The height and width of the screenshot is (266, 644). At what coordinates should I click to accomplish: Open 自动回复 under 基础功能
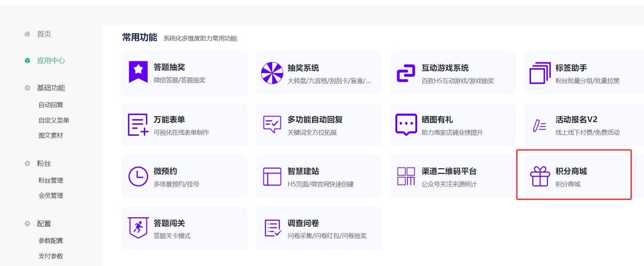51,105
